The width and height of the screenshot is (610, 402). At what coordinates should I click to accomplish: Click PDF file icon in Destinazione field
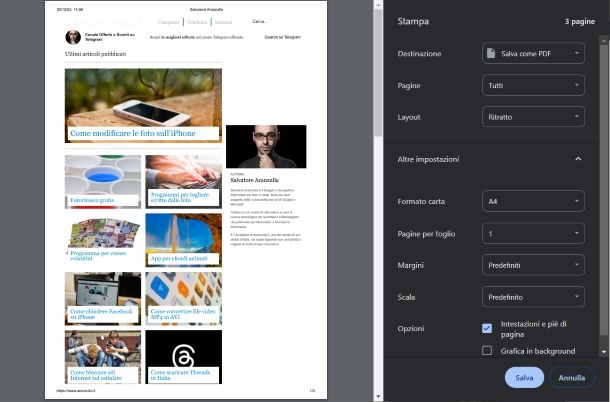(x=491, y=53)
